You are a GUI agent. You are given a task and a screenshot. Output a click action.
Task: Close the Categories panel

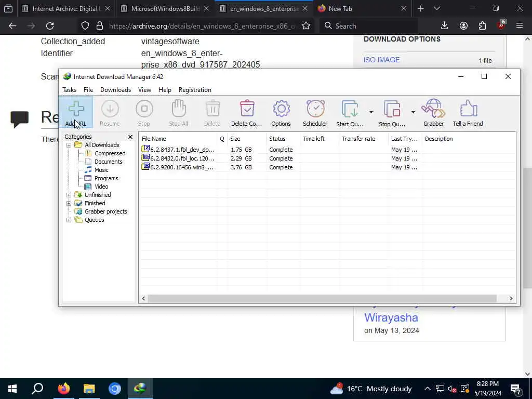[130, 137]
